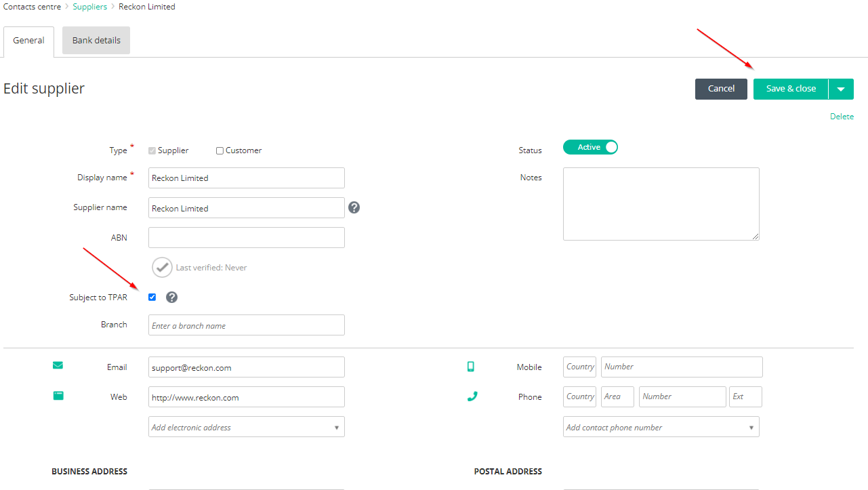Focus the ABN input field
This screenshot has height=490, width=868.
[x=247, y=237]
